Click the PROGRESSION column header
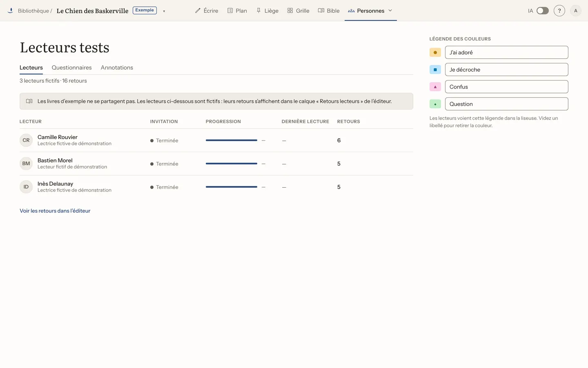This screenshot has height=368, width=588. coord(223,121)
